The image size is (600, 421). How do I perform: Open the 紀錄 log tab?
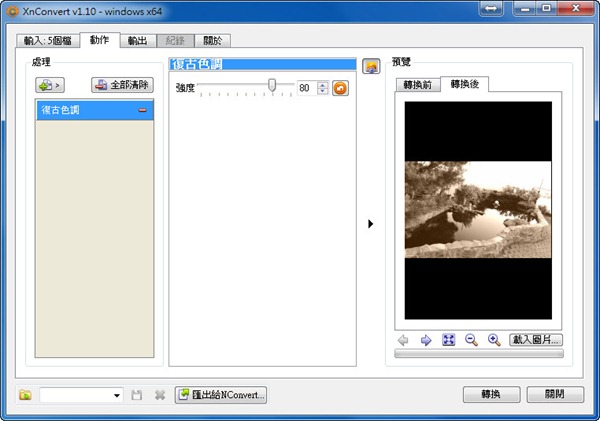tap(176, 41)
